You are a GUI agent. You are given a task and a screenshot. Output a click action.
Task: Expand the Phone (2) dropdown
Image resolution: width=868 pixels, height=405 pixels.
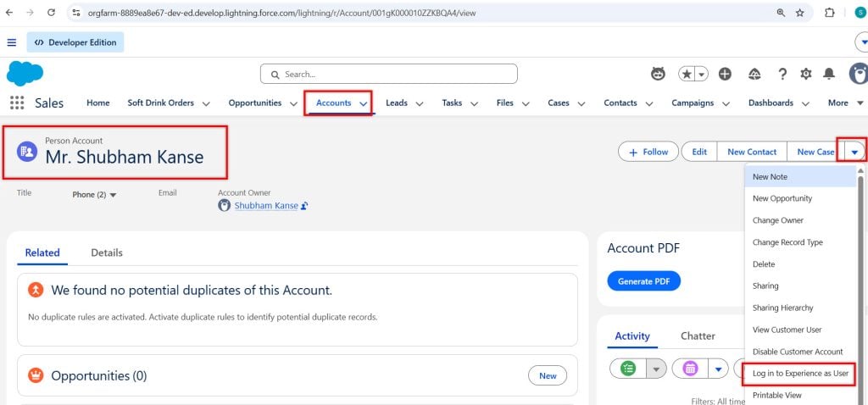tap(95, 195)
